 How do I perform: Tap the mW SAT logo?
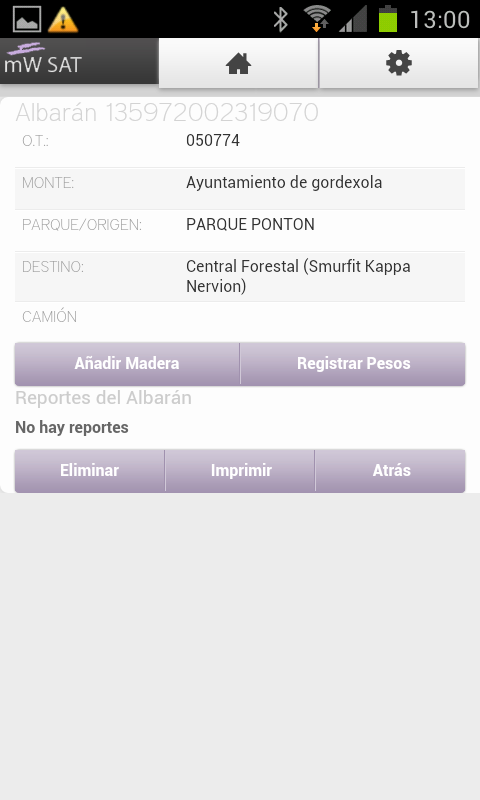43,60
